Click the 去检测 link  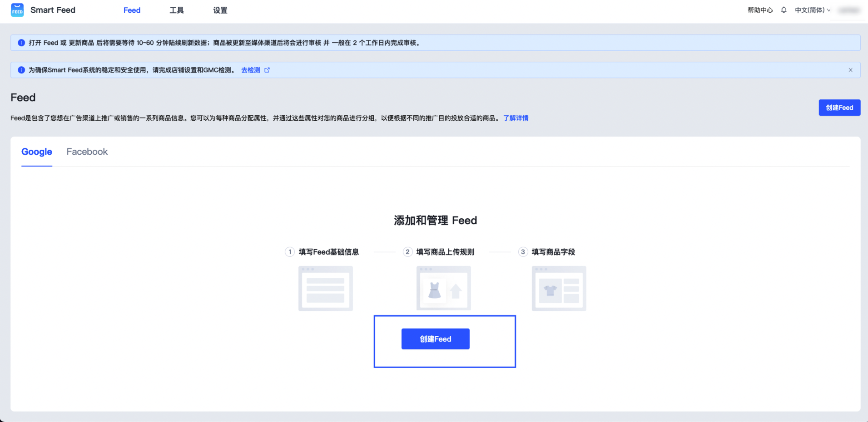click(250, 69)
